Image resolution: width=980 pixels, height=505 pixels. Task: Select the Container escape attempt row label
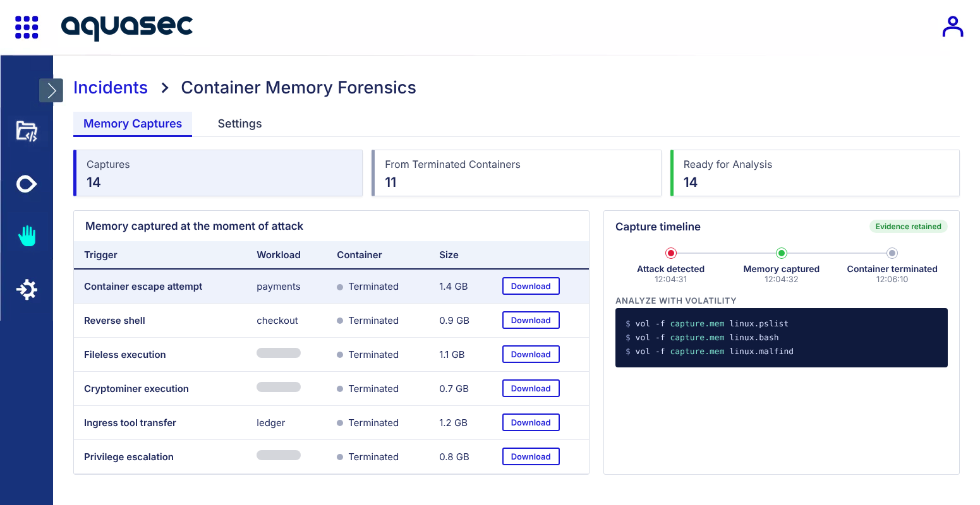pos(143,287)
